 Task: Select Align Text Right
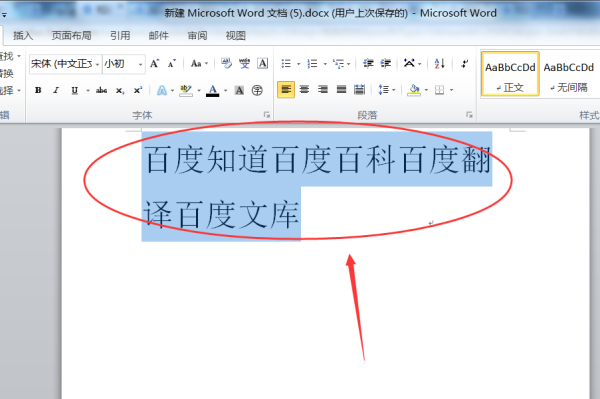(323, 90)
